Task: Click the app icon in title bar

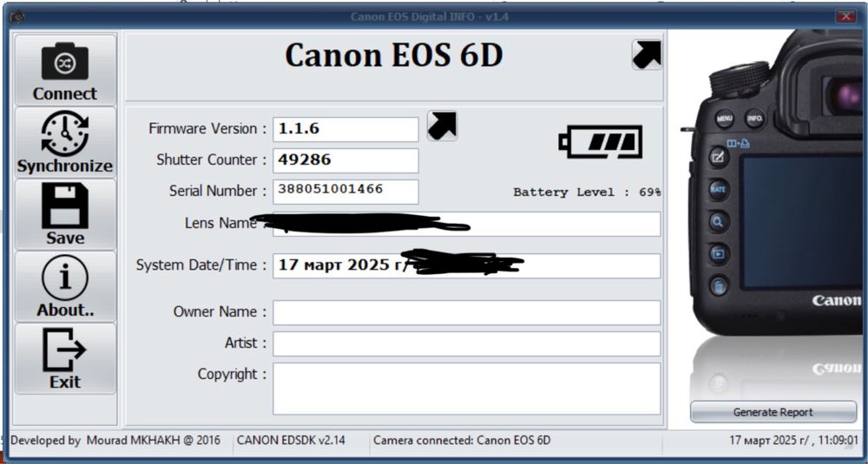Action: coord(17,17)
